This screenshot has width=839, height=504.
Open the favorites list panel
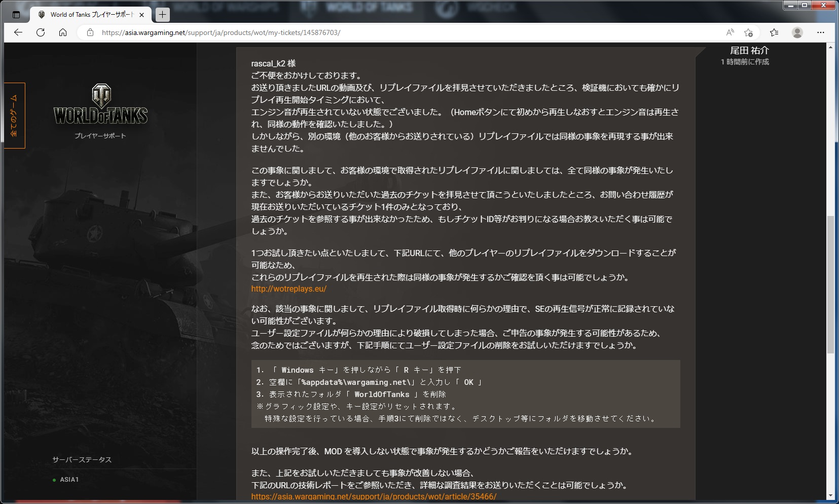[x=774, y=32]
